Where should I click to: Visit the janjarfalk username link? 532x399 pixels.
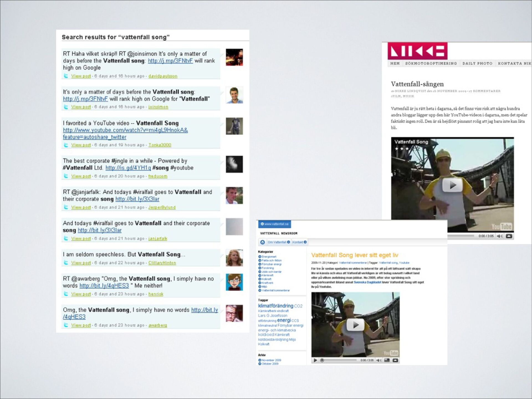tap(158, 239)
